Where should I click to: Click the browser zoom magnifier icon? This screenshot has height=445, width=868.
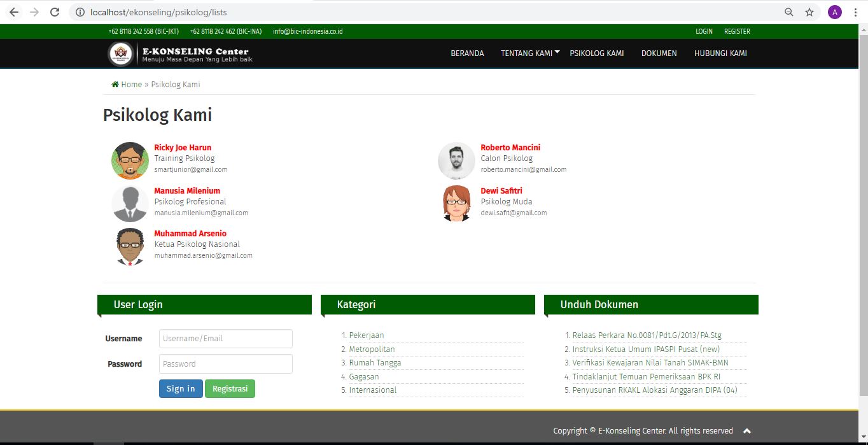789,12
